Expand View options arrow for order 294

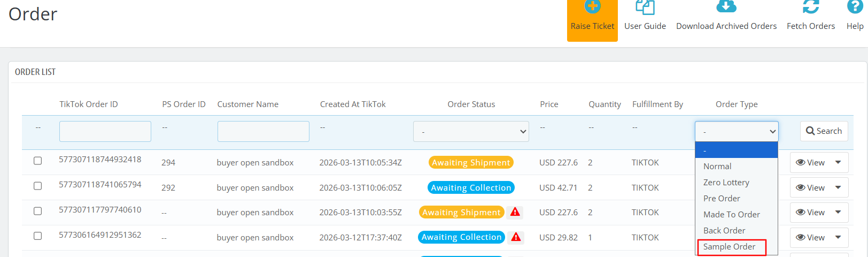(x=838, y=162)
